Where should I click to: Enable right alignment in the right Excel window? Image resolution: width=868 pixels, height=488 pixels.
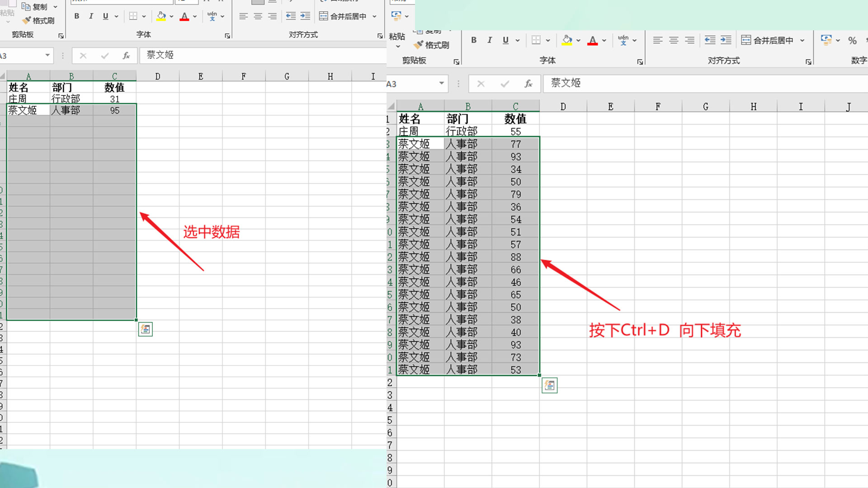pos(689,40)
